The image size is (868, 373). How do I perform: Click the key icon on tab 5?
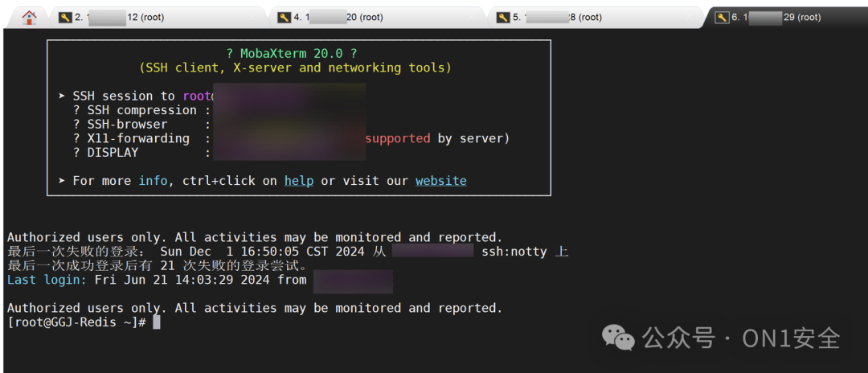(503, 18)
